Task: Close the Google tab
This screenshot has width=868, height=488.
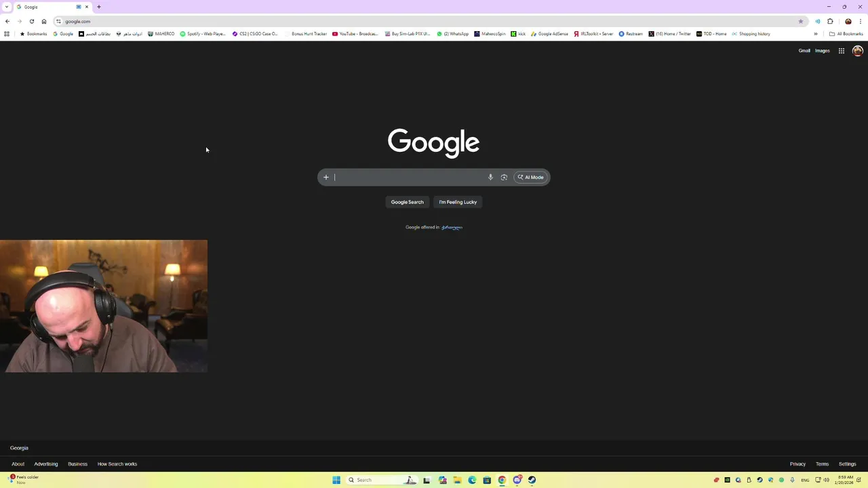Action: (87, 7)
